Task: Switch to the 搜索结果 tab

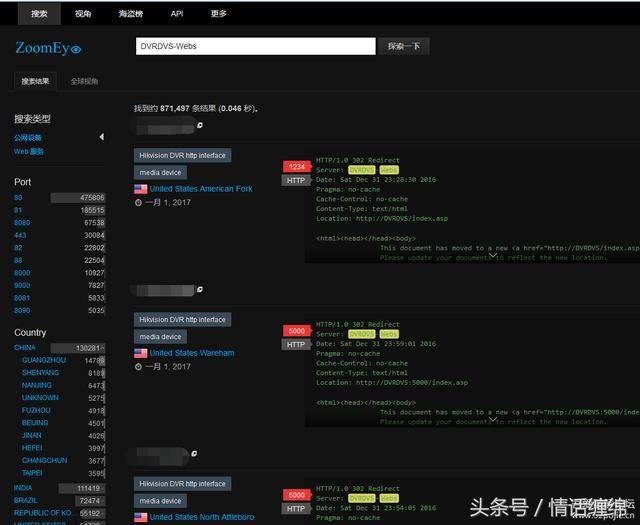Action: [36, 81]
